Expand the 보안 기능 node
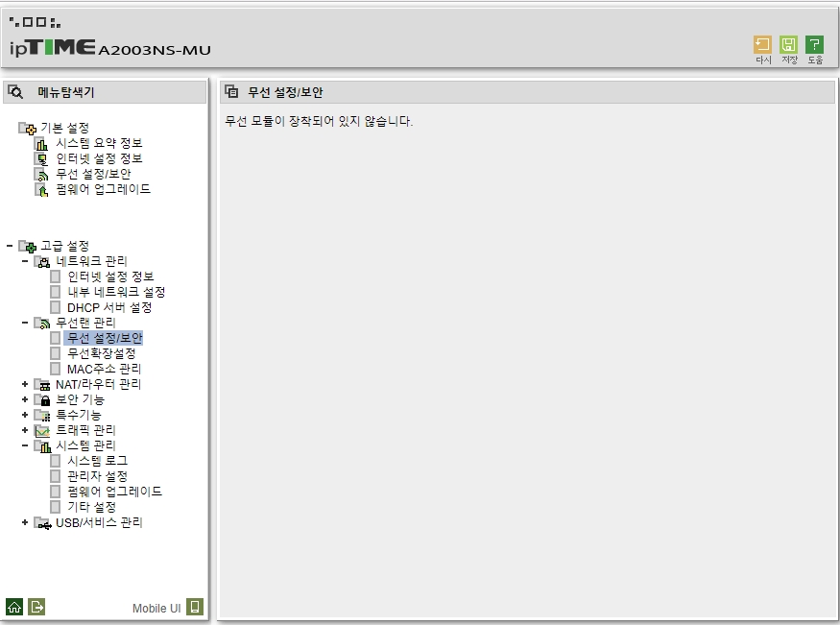Screen dimensions: 840x625 click(x=25, y=399)
